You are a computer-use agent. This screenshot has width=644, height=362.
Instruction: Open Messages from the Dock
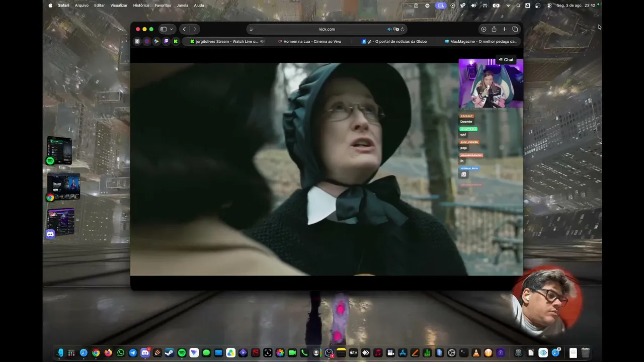click(206, 353)
